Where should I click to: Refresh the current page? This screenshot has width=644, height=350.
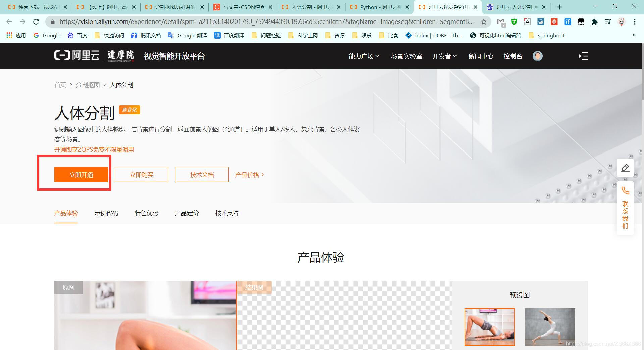tap(36, 21)
